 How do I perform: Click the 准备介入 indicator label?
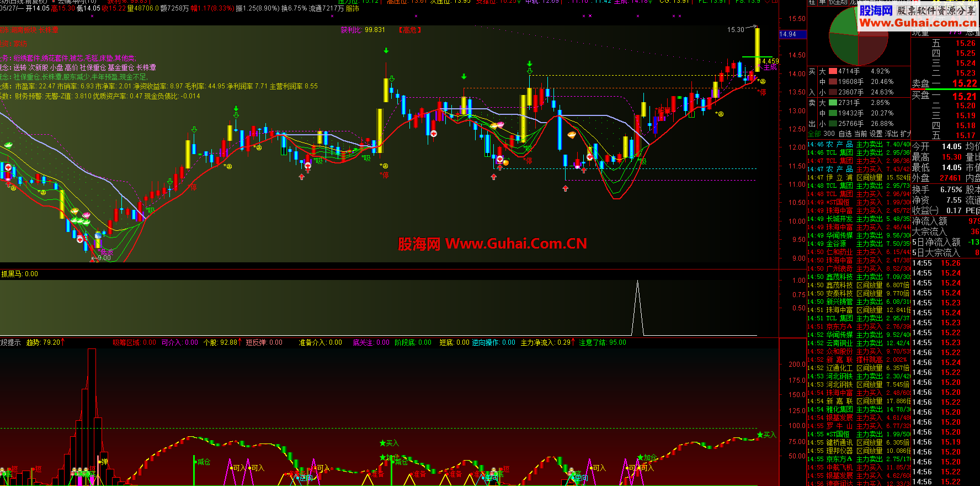312,342
